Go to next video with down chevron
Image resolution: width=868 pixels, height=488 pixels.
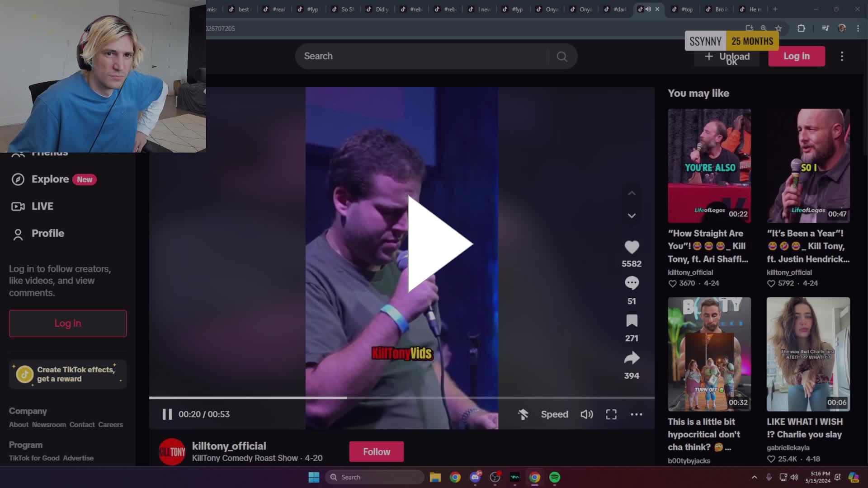pyautogui.click(x=632, y=216)
